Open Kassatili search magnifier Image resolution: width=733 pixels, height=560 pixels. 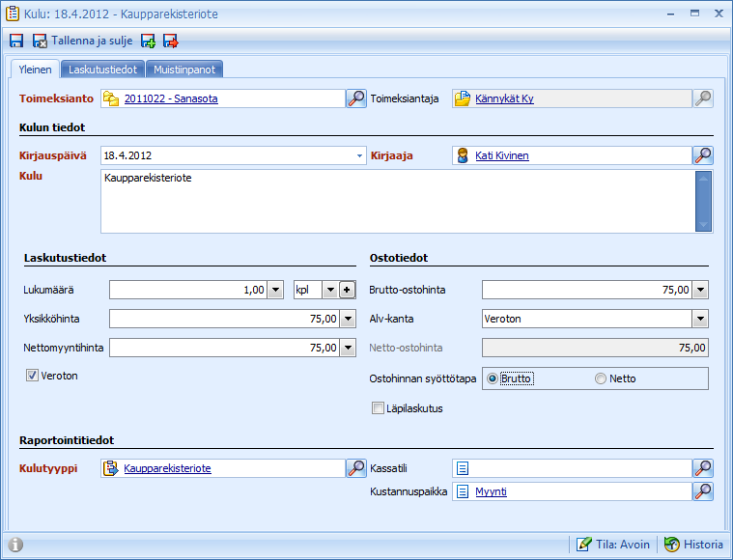pyautogui.click(x=703, y=468)
